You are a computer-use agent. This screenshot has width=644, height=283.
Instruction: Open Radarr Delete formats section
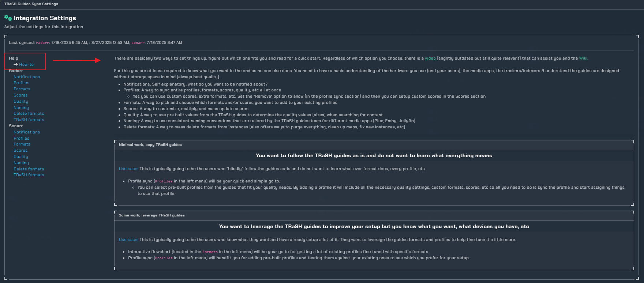[x=29, y=114]
